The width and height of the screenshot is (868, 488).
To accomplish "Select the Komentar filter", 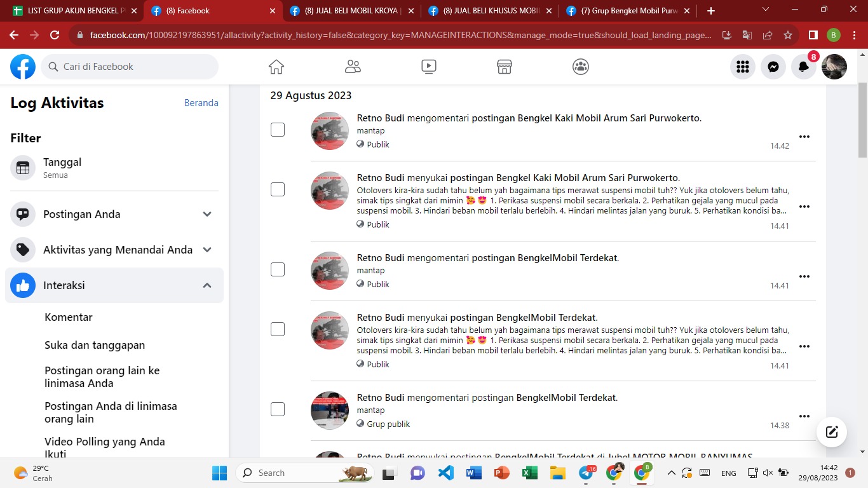I will [69, 317].
